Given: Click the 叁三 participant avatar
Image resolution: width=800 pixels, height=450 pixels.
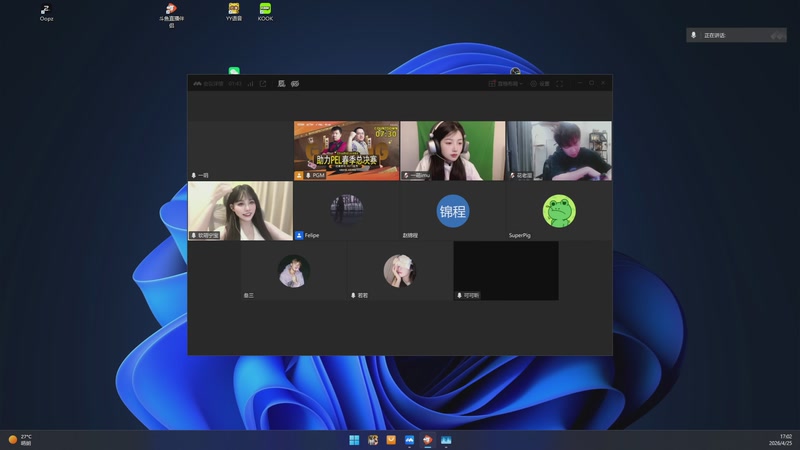Looking at the screenshot, I should tap(293, 271).
